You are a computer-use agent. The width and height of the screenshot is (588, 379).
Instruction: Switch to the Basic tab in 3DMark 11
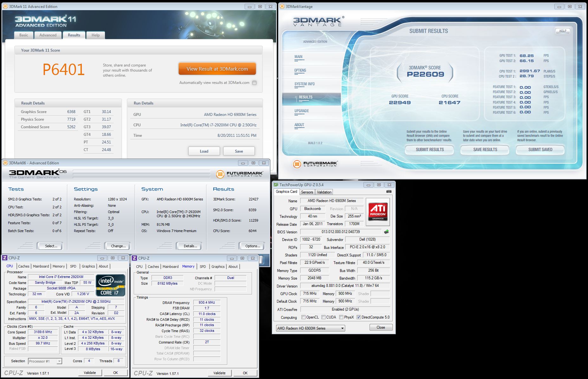[24, 35]
